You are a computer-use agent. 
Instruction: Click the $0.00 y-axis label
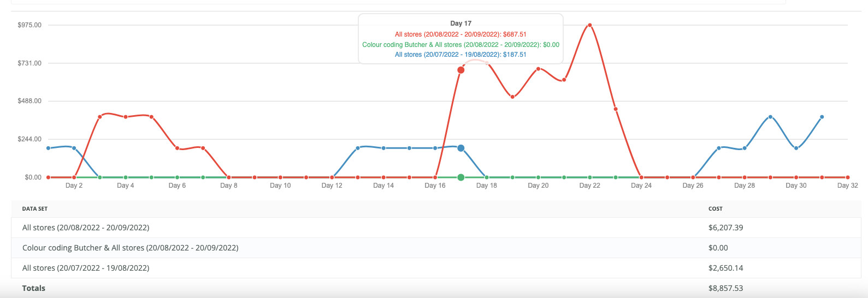[x=33, y=177]
